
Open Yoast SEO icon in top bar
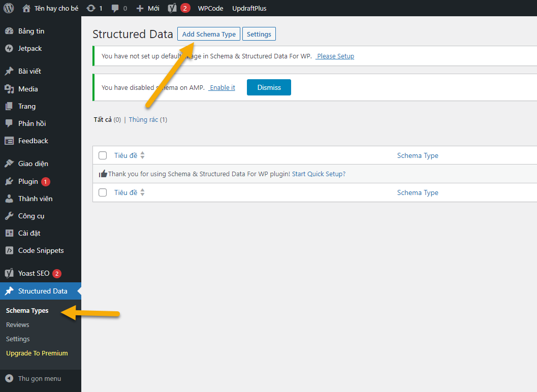pos(173,8)
